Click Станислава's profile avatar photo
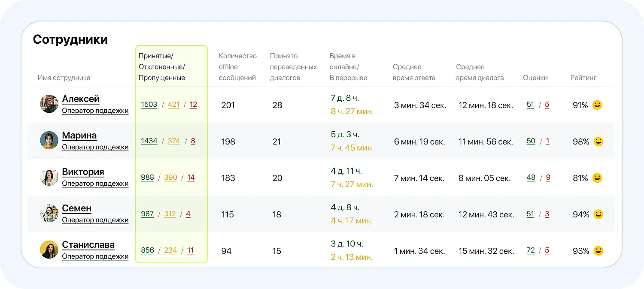Screen dimensions: 644x289 pos(49,250)
